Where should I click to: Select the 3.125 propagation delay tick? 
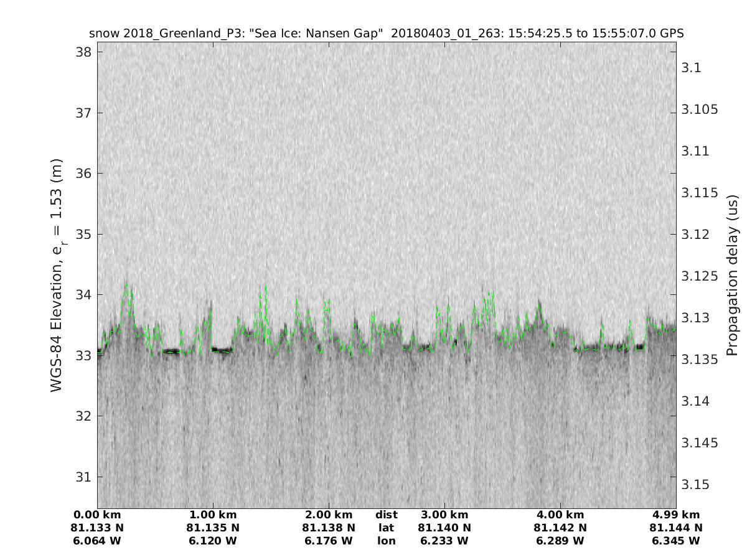(697, 276)
